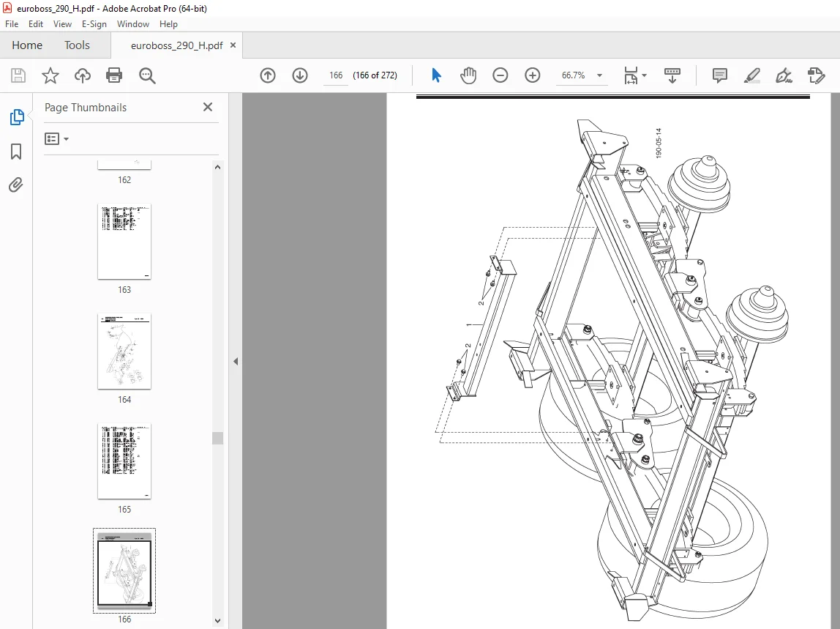Open the Edit menu
The image size is (840, 629).
pyautogui.click(x=36, y=24)
